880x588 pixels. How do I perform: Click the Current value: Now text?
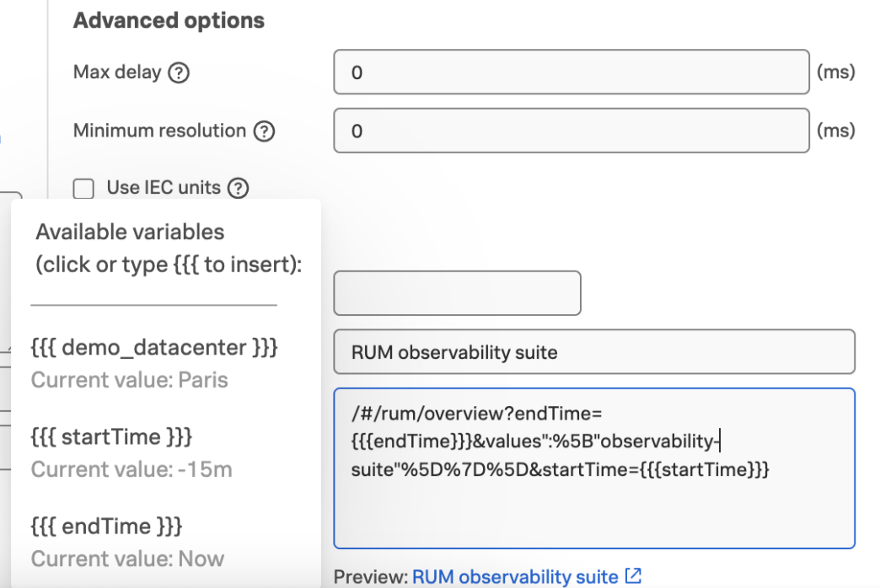click(127, 559)
